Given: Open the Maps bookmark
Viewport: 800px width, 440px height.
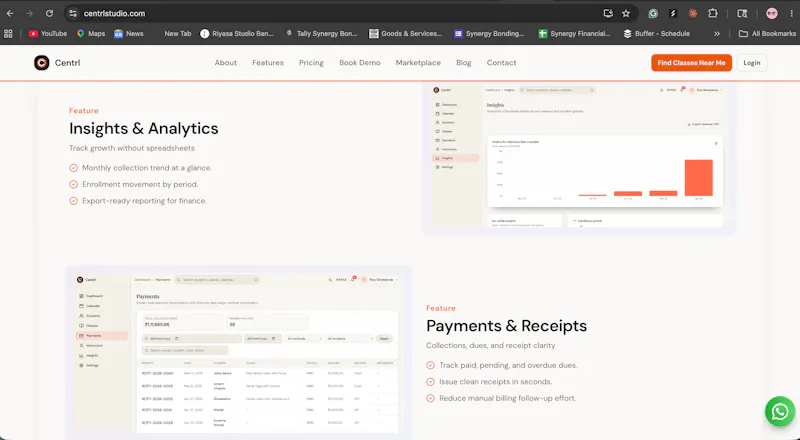Looking at the screenshot, I should pyautogui.click(x=91, y=34).
